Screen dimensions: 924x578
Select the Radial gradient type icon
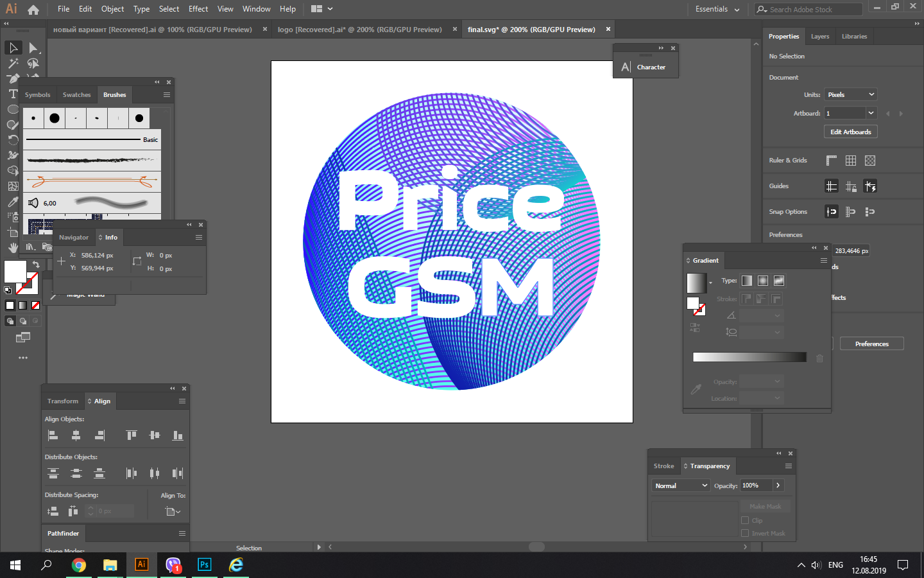click(763, 281)
